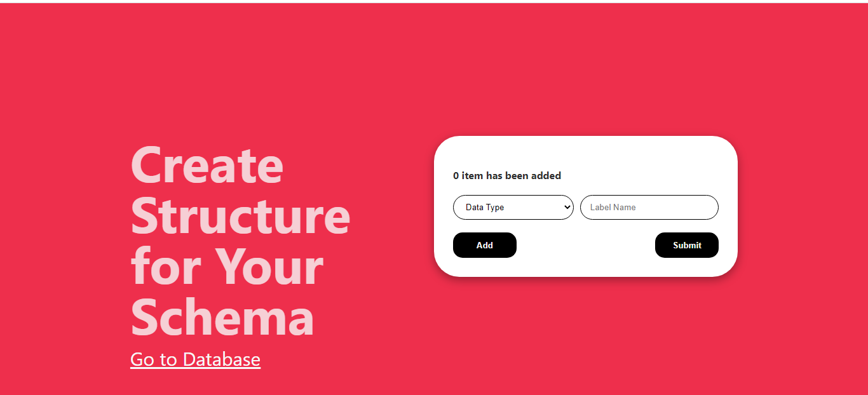
Task: Click the "Label Name" placeholder text
Action: click(x=613, y=208)
